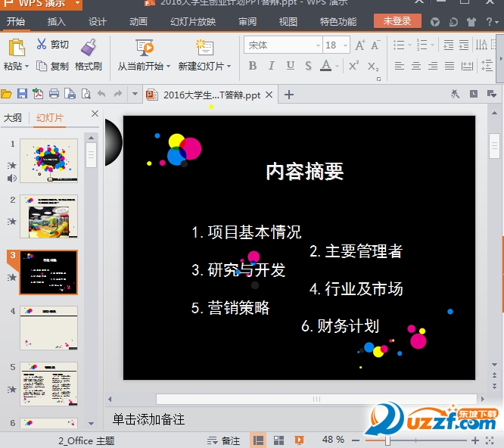Expand Paste options dropdown arrow
Viewport: 504px width, 448px height.
pyautogui.click(x=27, y=66)
